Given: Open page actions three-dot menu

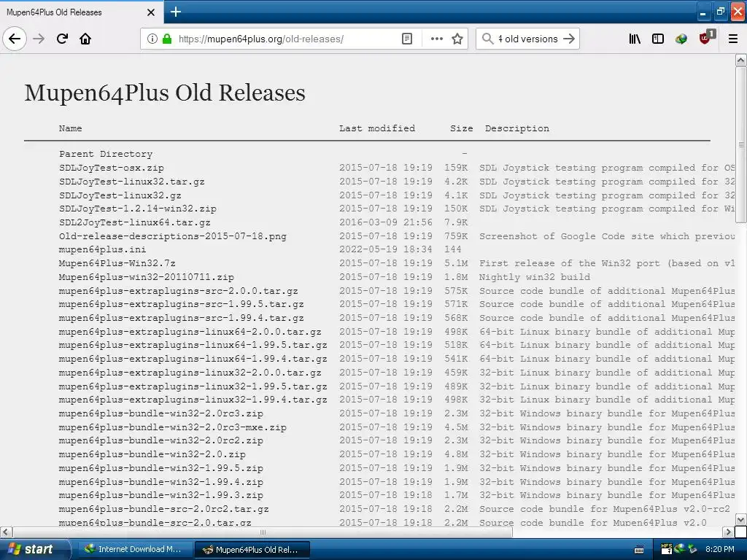Looking at the screenshot, I should (x=436, y=39).
